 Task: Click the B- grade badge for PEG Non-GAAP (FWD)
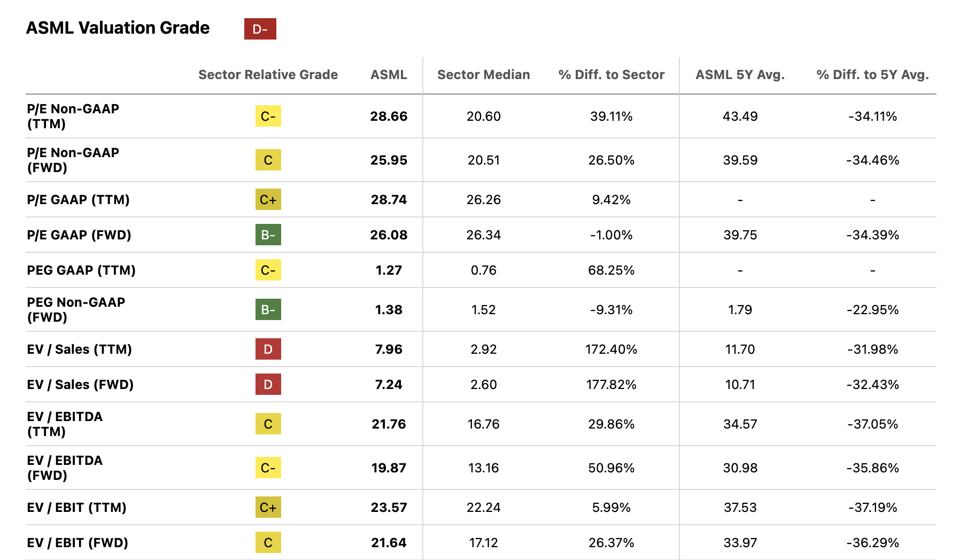click(268, 309)
